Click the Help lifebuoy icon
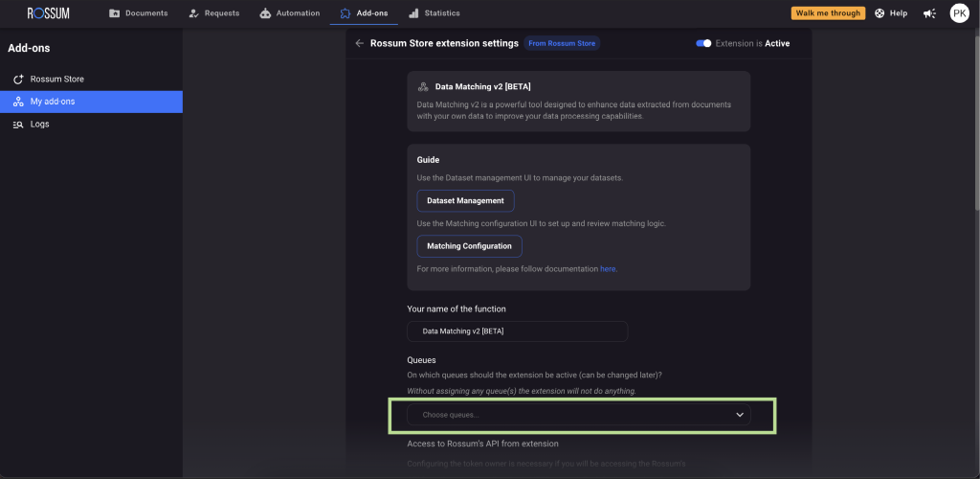Viewport: 980px width, 479px height. point(880,13)
